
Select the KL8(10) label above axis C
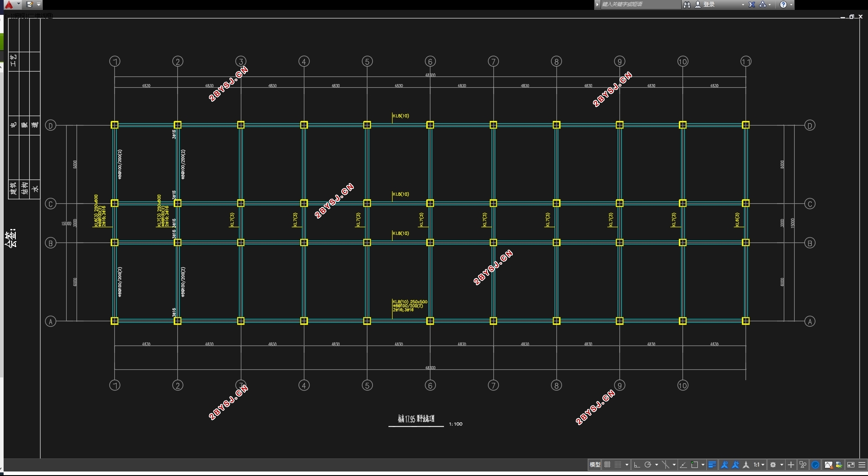click(401, 194)
